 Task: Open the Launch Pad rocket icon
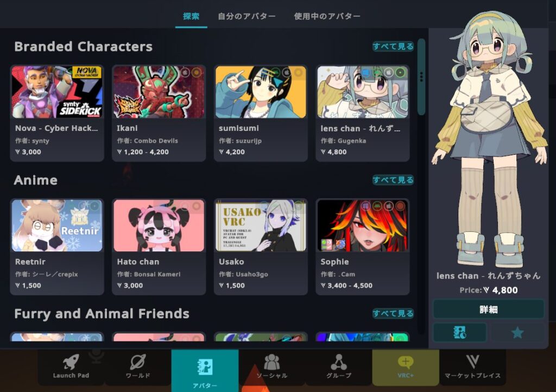coord(71,362)
